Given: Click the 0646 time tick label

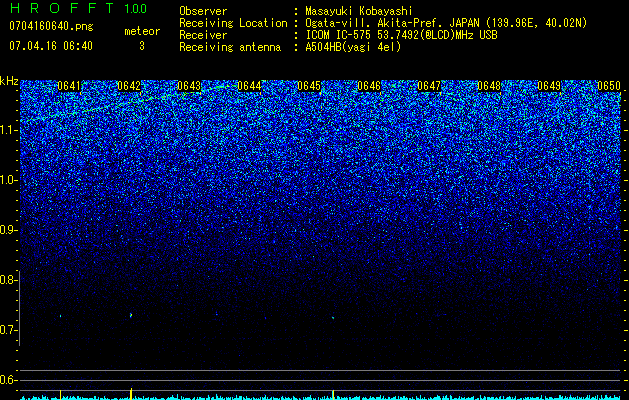Looking at the screenshot, I should pyautogui.click(x=369, y=86).
